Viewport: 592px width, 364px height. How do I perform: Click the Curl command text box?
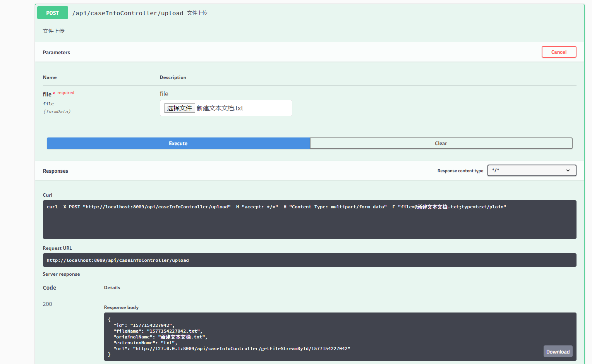point(309,220)
